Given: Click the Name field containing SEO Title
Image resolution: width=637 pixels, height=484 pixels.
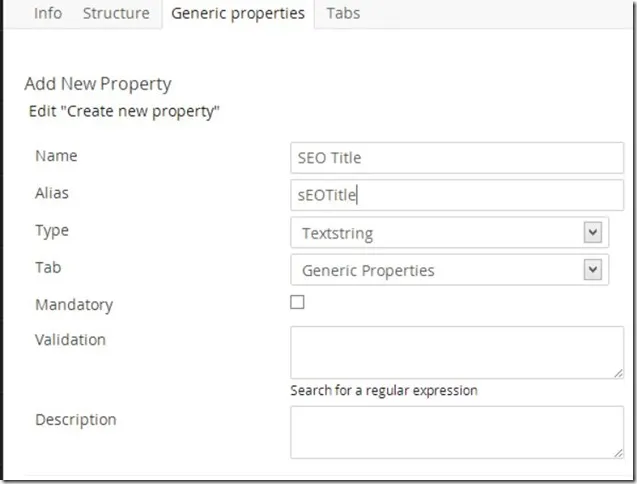Looking at the screenshot, I should click(456, 158).
